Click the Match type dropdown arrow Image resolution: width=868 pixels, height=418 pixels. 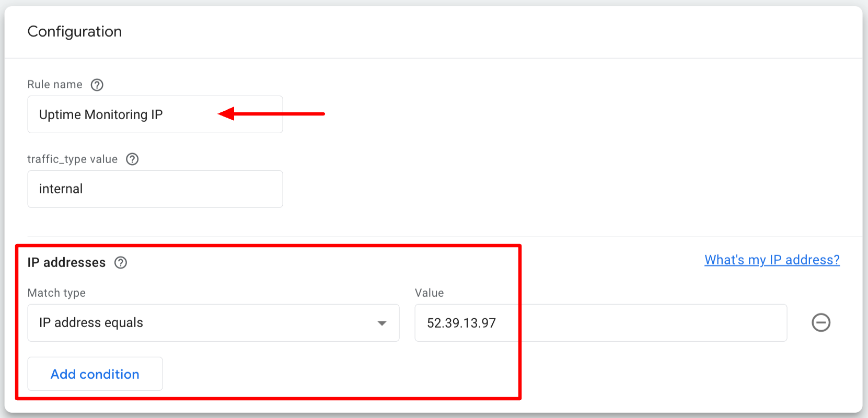[x=383, y=323]
